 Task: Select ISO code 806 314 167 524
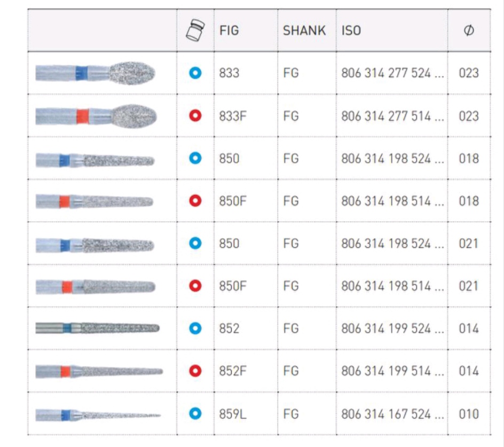pyautogui.click(x=392, y=414)
